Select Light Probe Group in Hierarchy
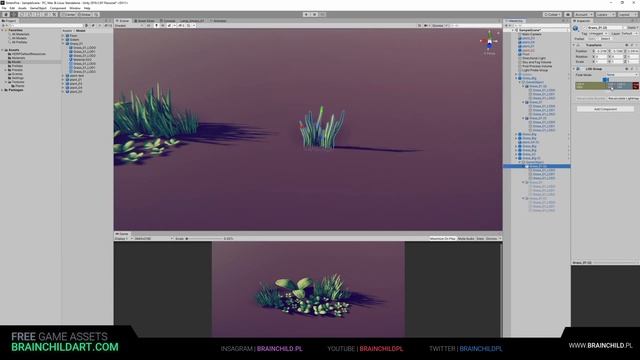The width and height of the screenshot is (640, 360). 534,70
